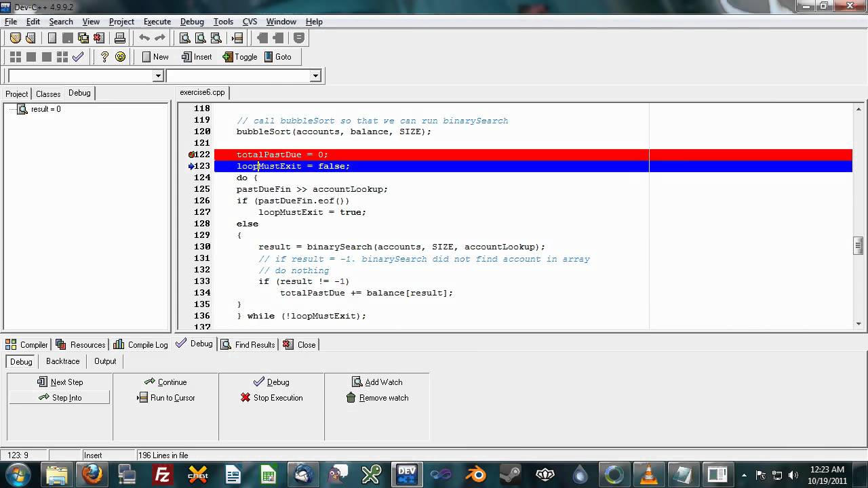Click the Next Step button
The image size is (868, 488).
pos(60,382)
